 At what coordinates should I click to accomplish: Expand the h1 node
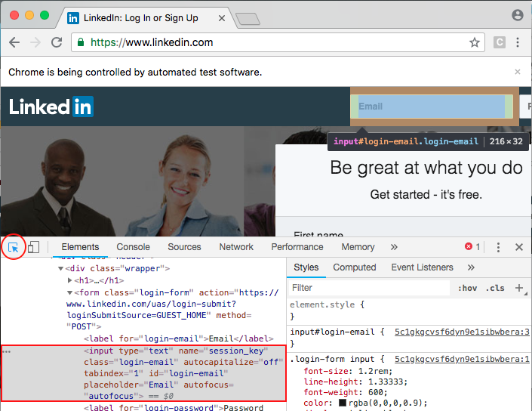(x=69, y=280)
